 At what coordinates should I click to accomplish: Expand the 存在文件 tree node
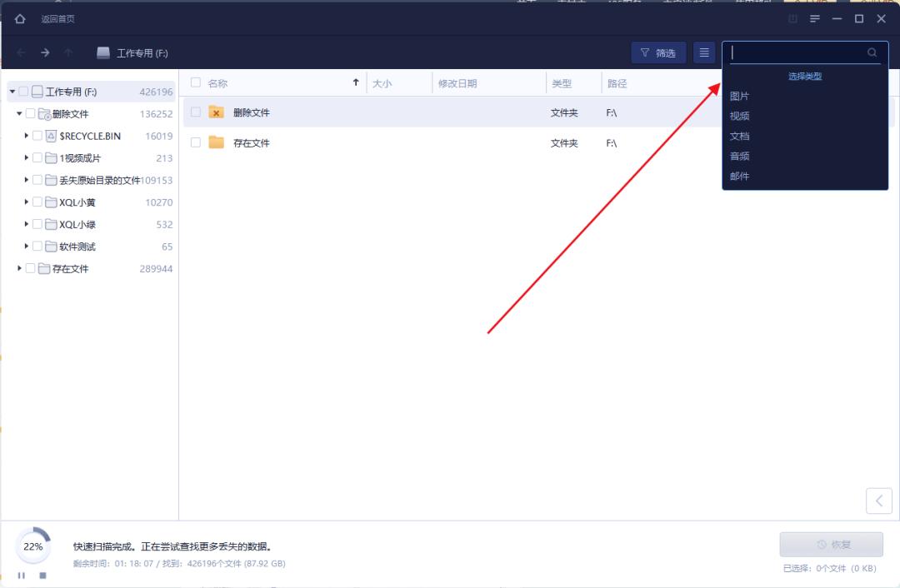tap(19, 268)
